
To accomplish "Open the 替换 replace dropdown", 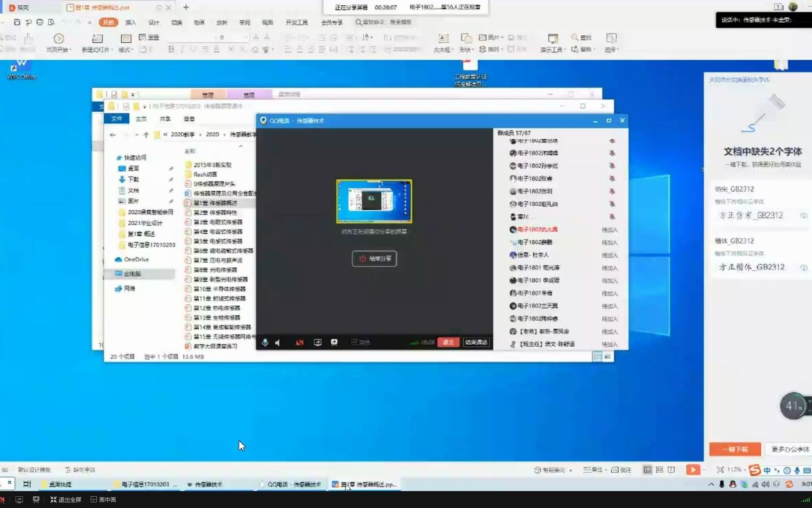I will coord(583,49).
